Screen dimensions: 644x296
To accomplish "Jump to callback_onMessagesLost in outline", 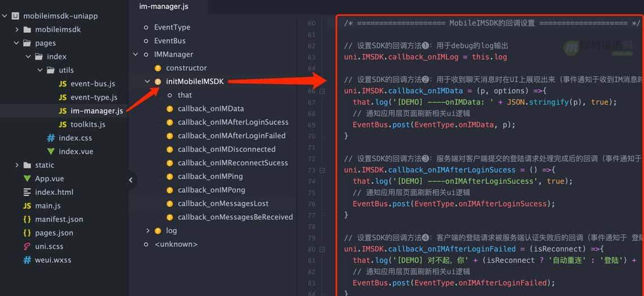I will pyautogui.click(x=224, y=203).
